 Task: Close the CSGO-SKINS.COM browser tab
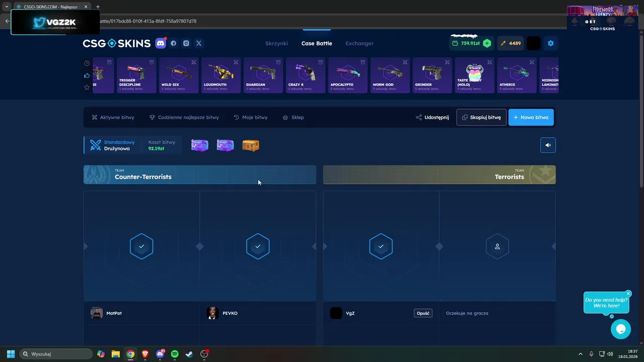point(86,7)
